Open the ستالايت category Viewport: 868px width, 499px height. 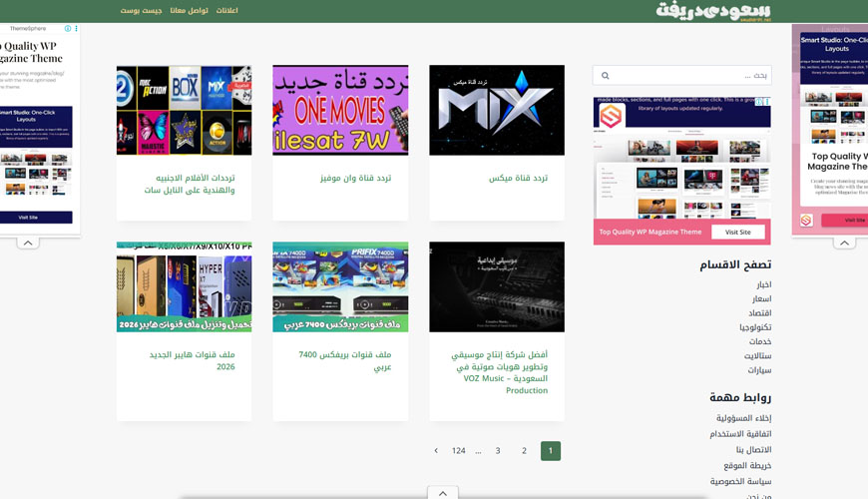758,356
